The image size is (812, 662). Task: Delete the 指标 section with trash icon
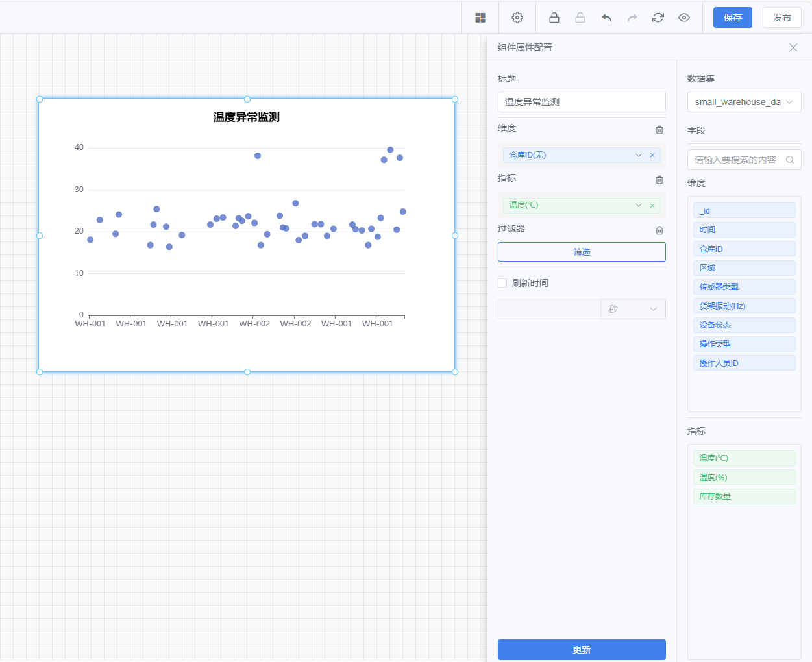[659, 179]
